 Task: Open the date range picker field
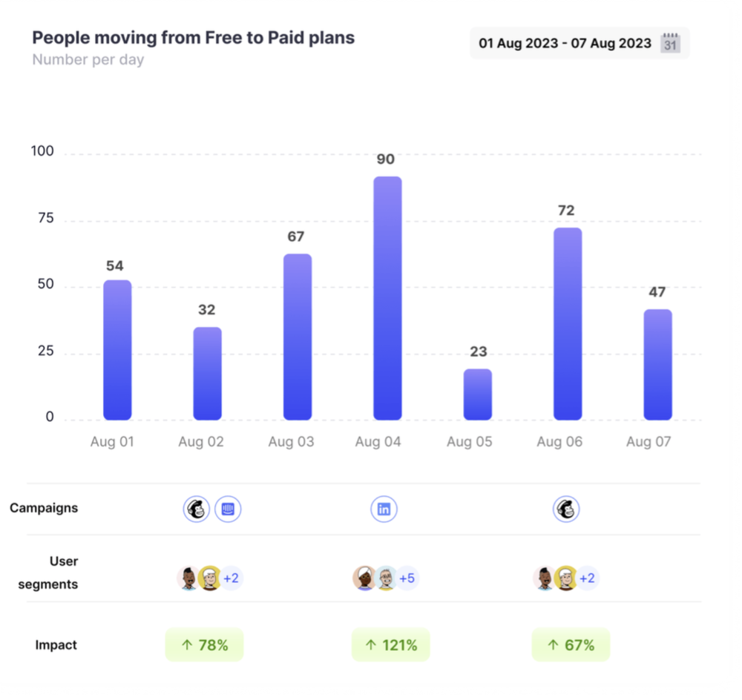click(565, 43)
